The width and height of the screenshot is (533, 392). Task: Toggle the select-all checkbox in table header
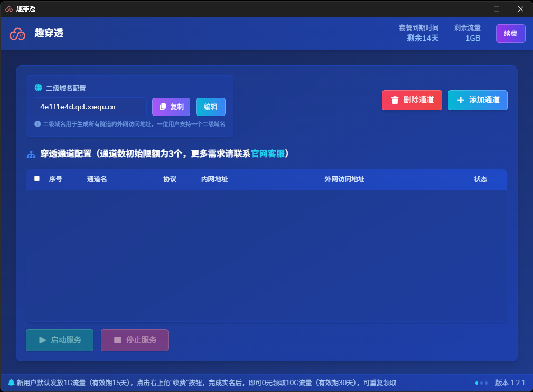click(x=37, y=179)
